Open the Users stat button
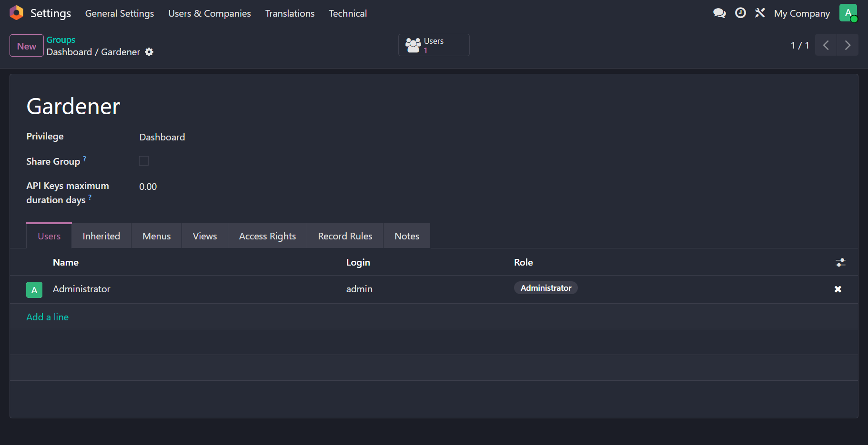 point(434,45)
